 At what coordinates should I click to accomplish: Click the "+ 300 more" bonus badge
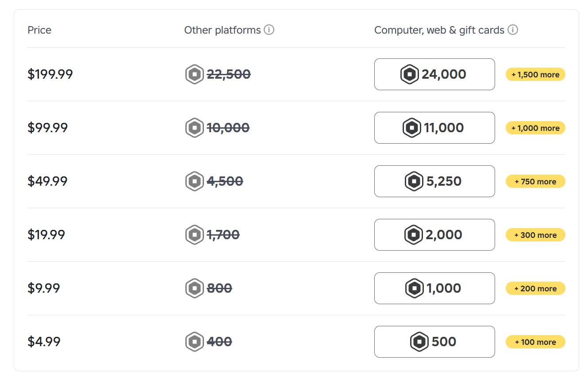pyautogui.click(x=535, y=235)
